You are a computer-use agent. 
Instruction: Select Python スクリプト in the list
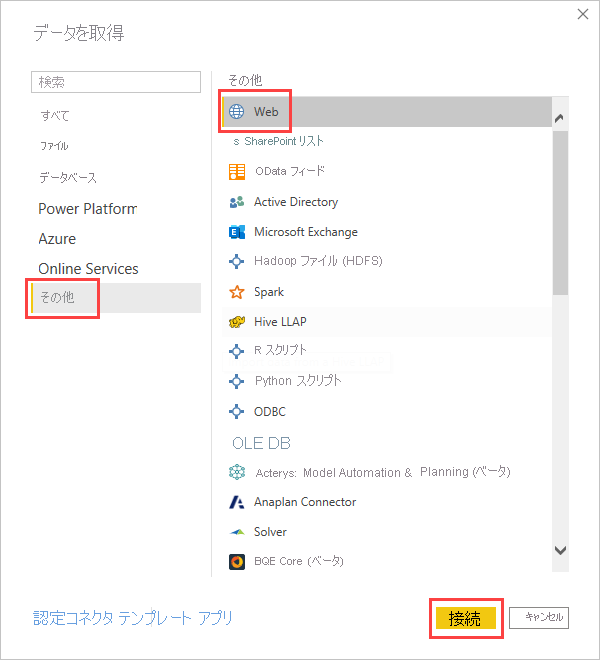tap(298, 381)
